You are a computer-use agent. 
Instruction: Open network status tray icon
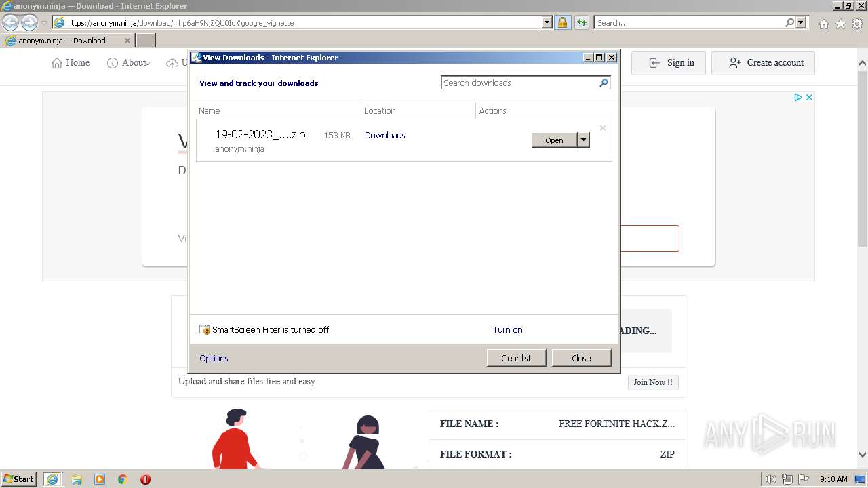[787, 479]
